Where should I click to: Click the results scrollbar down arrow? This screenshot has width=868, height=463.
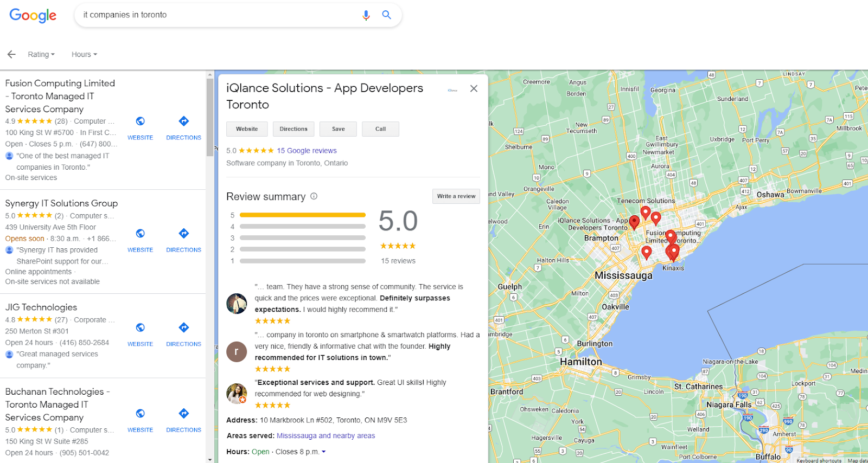[210, 459]
